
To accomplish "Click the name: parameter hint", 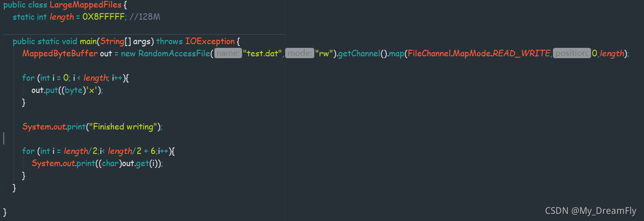I will pyautogui.click(x=228, y=53).
